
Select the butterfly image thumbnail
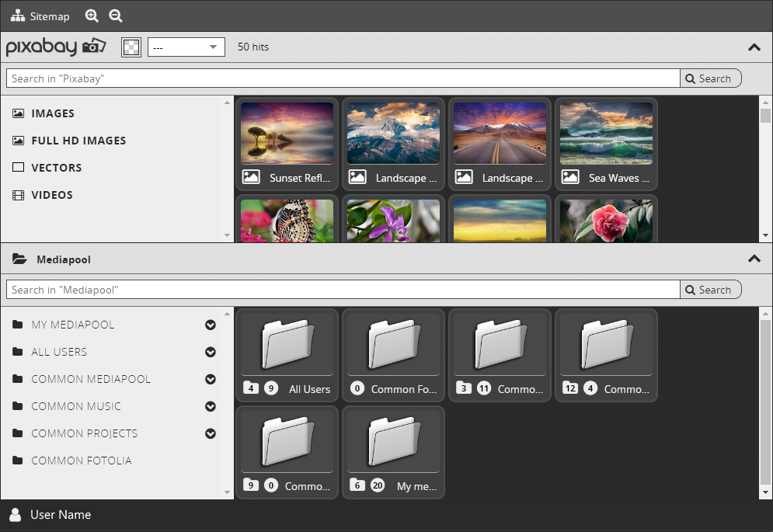point(287,221)
